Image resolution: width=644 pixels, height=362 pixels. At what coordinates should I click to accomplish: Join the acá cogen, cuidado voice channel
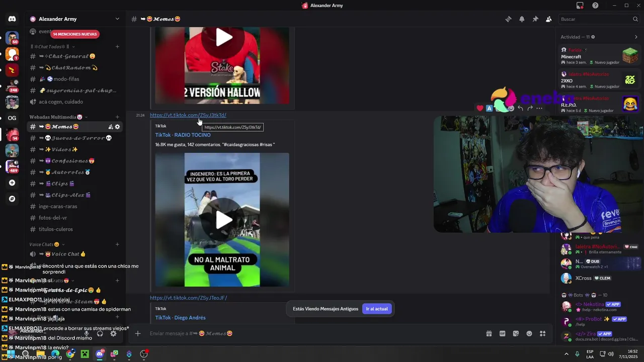tap(75, 102)
